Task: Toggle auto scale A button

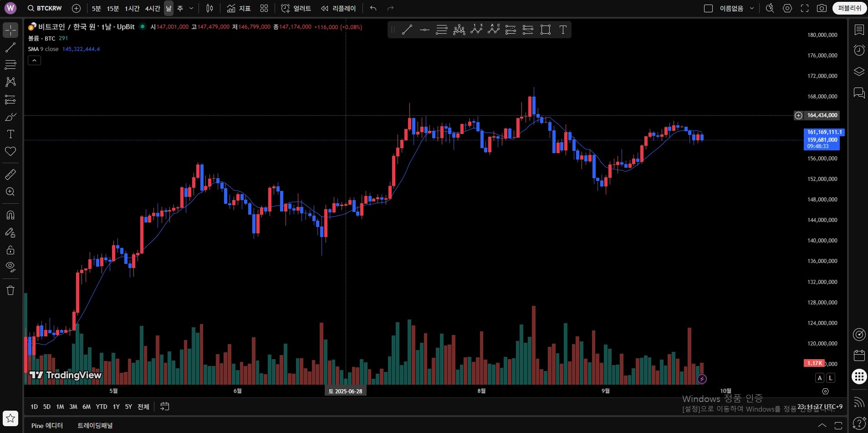Action: pos(820,378)
